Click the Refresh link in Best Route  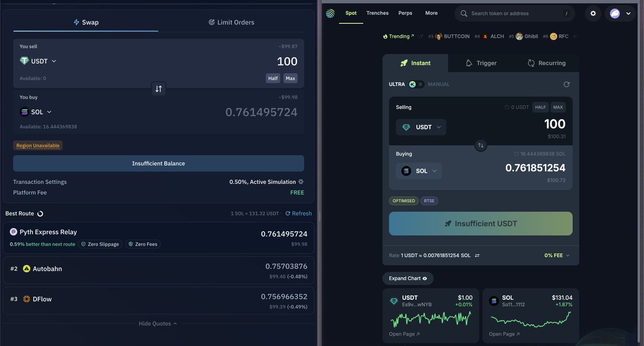pyautogui.click(x=298, y=214)
